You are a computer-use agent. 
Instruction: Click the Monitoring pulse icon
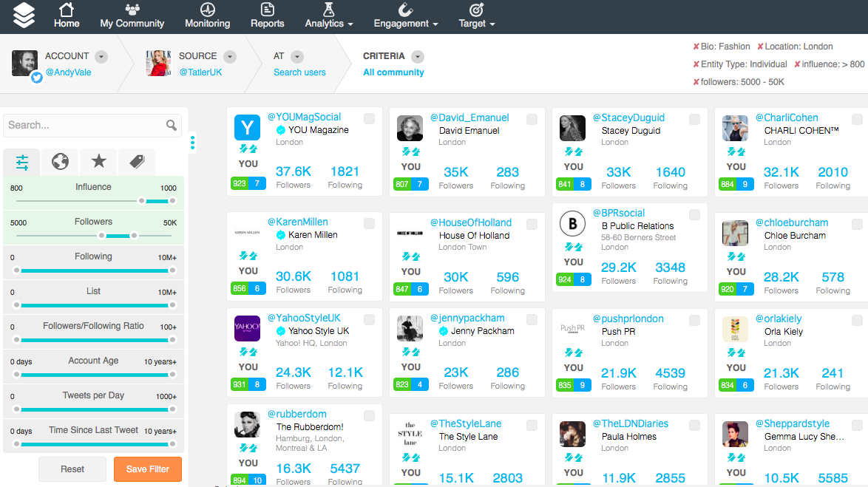tap(208, 10)
